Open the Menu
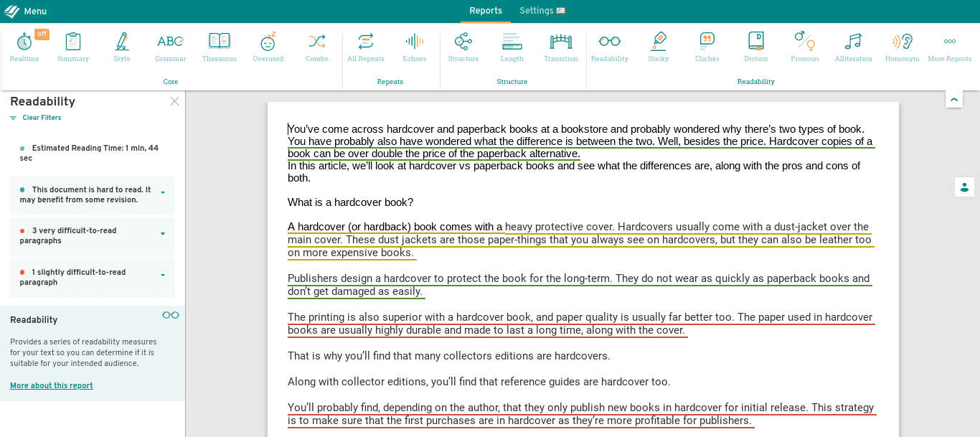Image resolution: width=980 pixels, height=437 pixels. coord(35,11)
